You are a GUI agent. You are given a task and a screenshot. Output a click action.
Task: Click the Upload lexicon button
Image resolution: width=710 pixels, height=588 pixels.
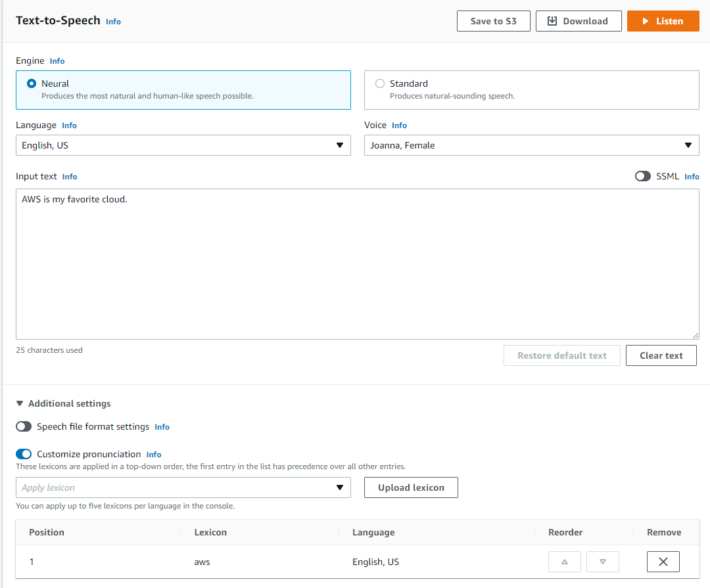point(411,487)
